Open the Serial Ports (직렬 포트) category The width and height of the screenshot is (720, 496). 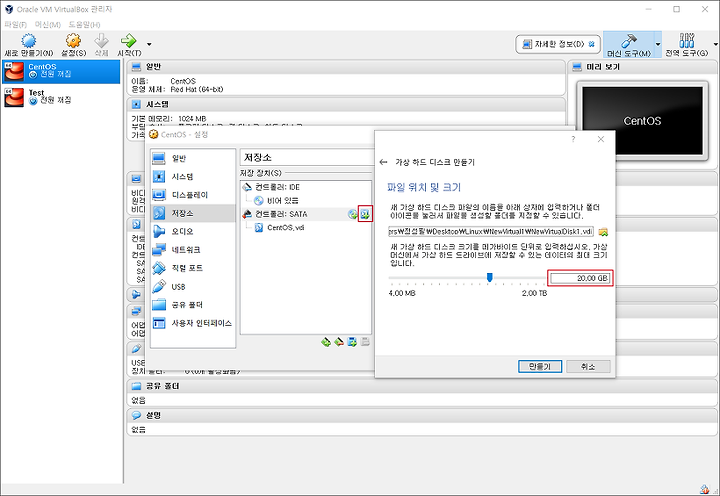(193, 268)
